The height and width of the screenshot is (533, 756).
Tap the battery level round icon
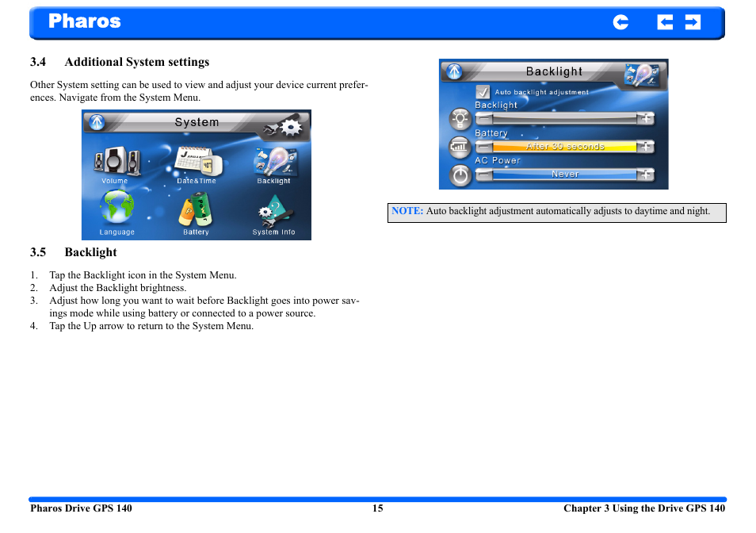[460, 147]
